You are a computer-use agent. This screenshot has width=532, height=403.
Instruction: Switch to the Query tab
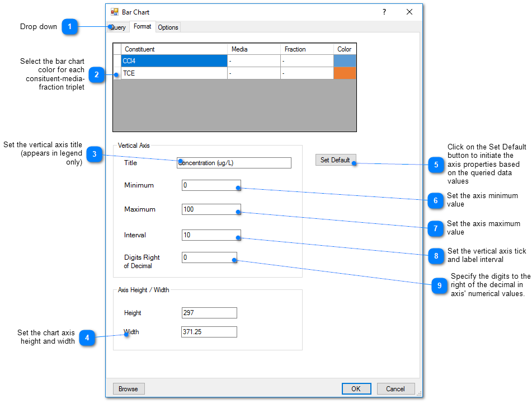pyautogui.click(x=118, y=27)
